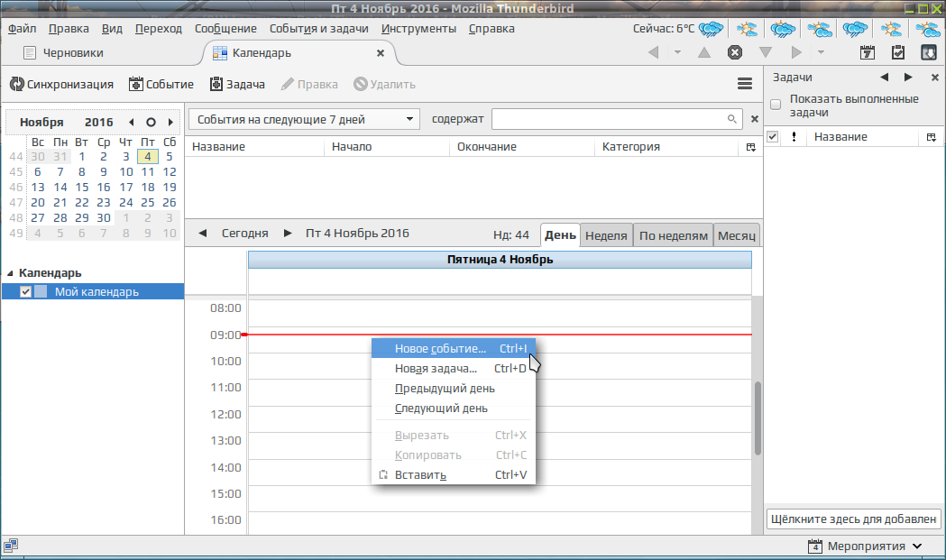Click Мой календарь color swatch

(x=41, y=291)
